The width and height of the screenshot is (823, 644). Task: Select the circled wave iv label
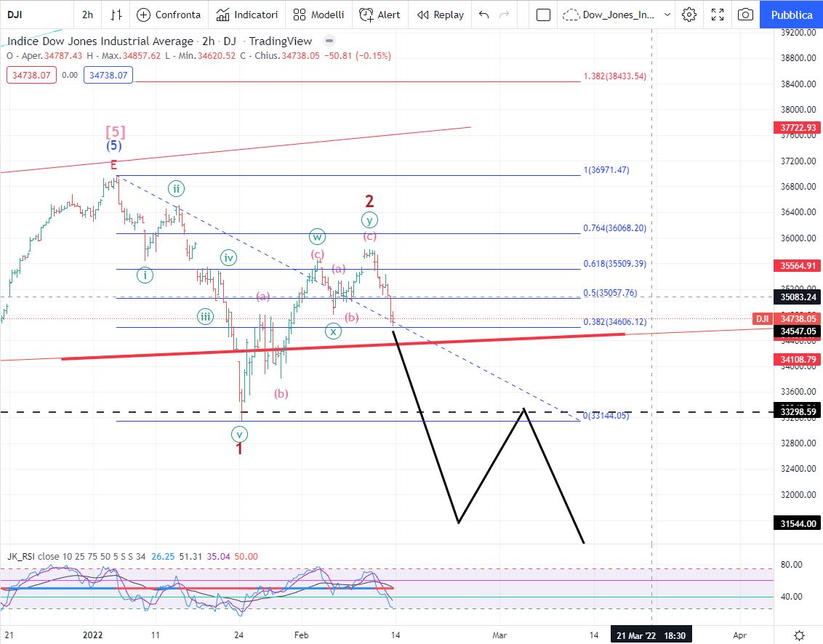228,258
